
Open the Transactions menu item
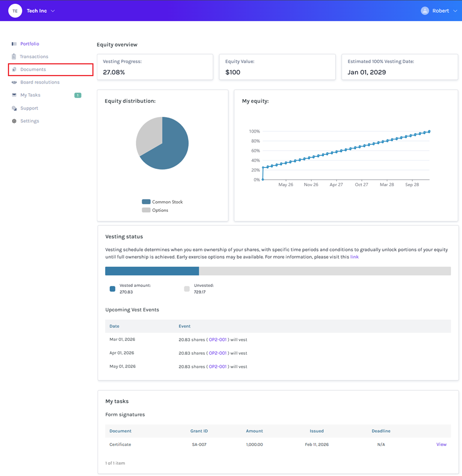[34, 56]
